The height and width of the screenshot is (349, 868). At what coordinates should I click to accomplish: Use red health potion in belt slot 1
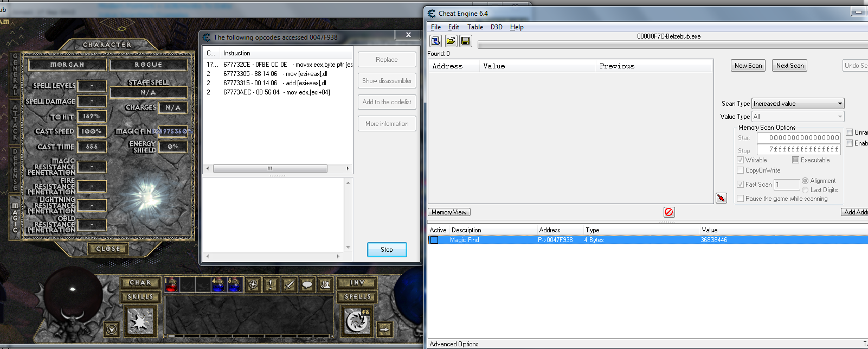point(171,284)
